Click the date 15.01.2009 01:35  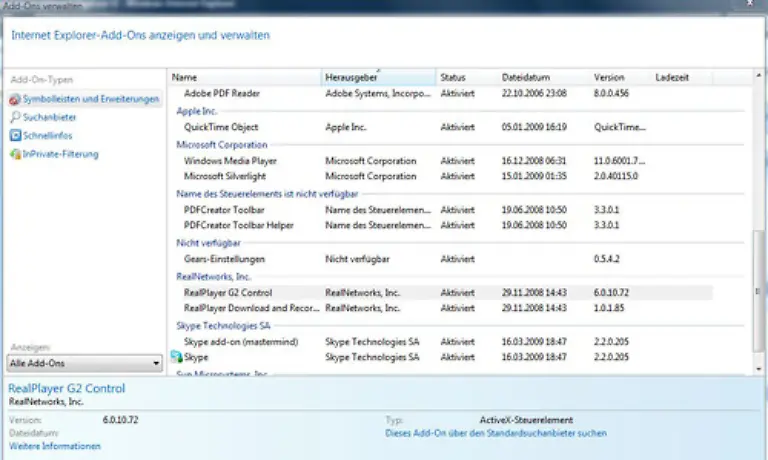click(x=534, y=176)
